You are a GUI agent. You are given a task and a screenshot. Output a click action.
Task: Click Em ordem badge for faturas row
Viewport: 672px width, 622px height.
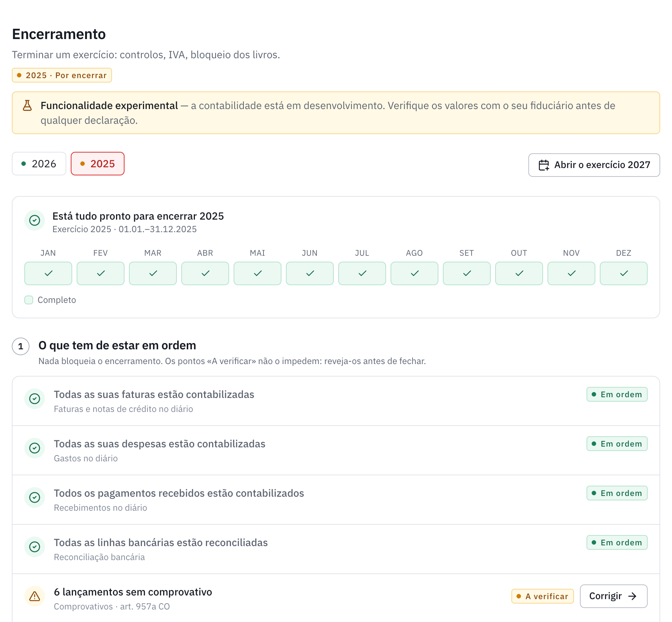pos(617,394)
